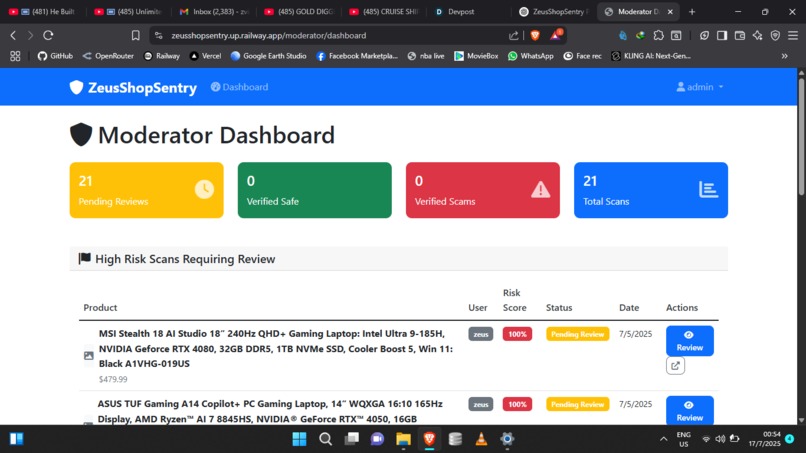The image size is (806, 453).
Task: Click the ZeusShopSentry logo link
Action: pyautogui.click(x=133, y=87)
